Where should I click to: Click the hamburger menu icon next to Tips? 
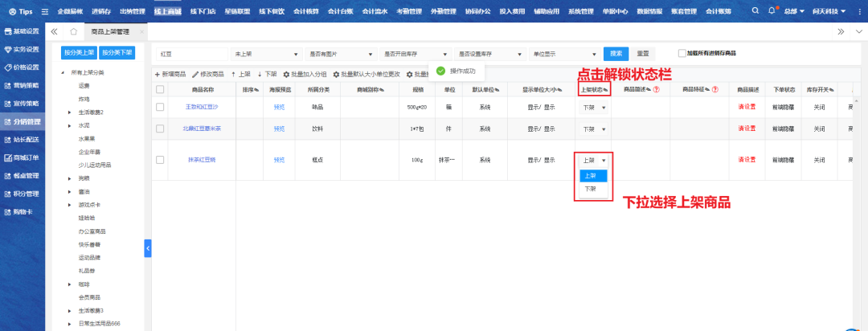click(x=44, y=12)
